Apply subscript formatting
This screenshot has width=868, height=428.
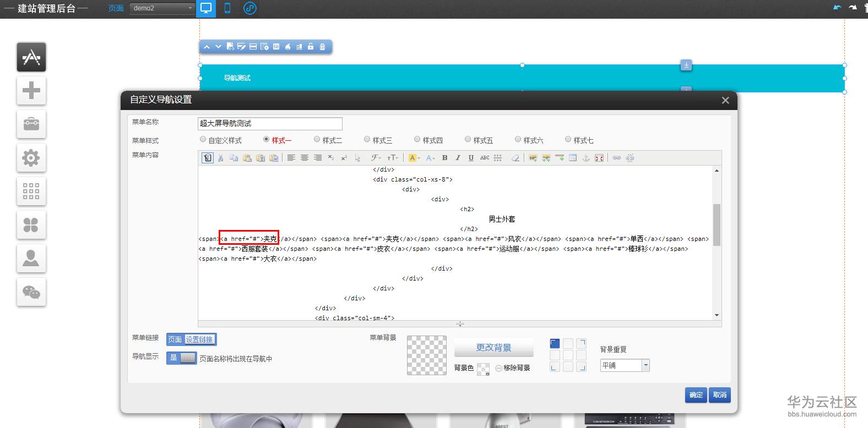pos(331,158)
